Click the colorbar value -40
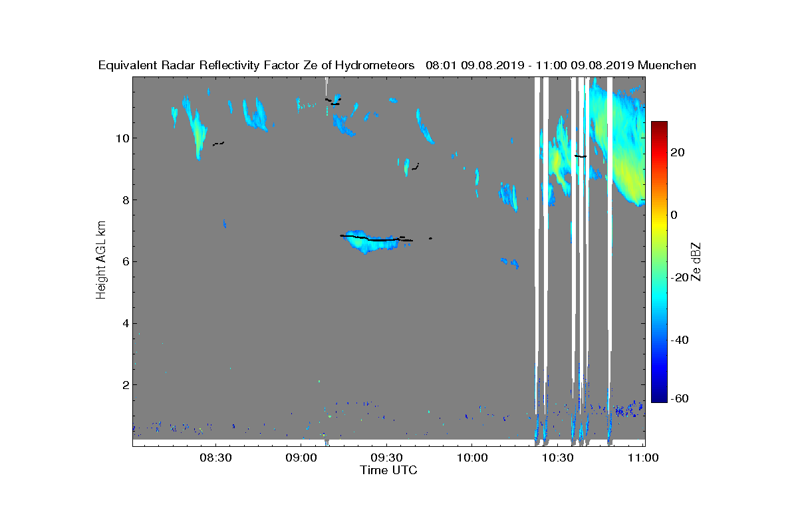Image resolution: width=798 pixels, height=532 pixels. pos(678,340)
